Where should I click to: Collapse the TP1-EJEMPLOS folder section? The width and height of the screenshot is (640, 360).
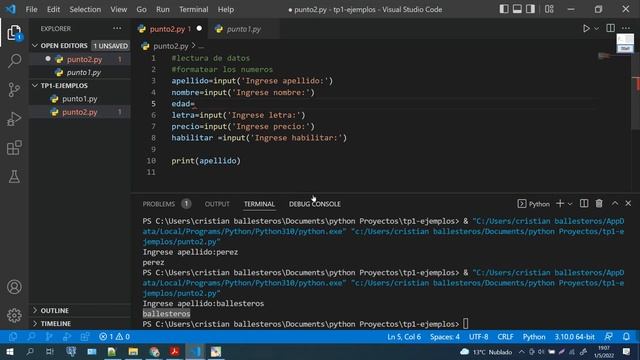pos(80,85)
